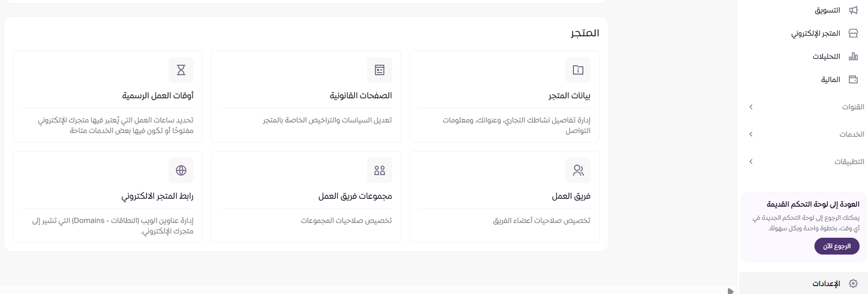Click the globe icon in رابط المتجر الالكتروني card
This screenshot has width=868, height=294.
tap(181, 170)
